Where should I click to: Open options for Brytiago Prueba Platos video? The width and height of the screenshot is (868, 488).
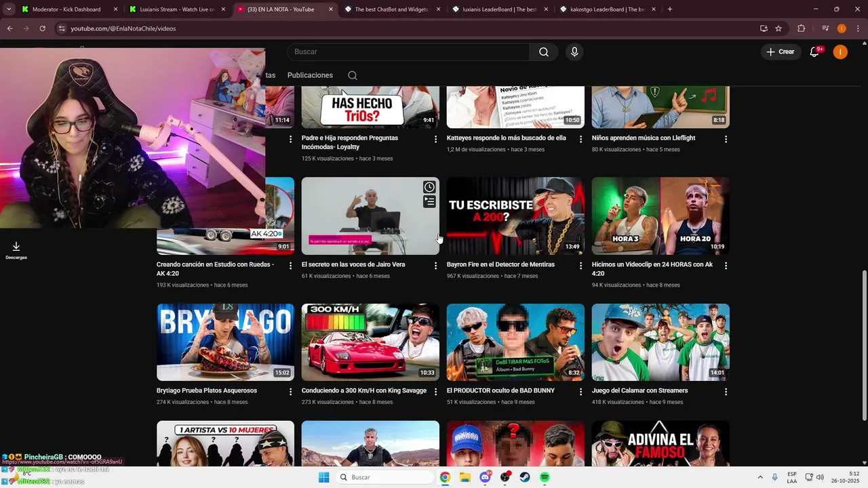coord(290,392)
